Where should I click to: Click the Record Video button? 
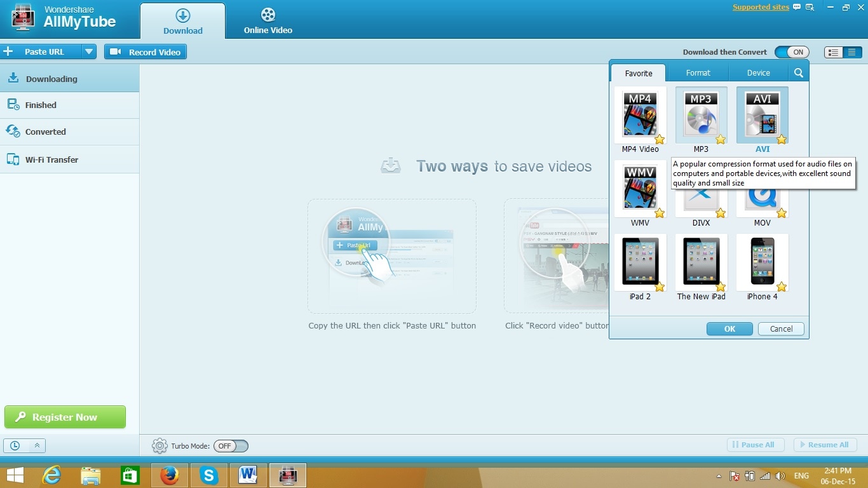(x=146, y=52)
